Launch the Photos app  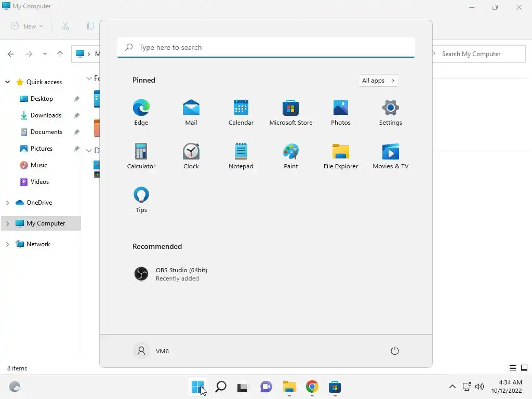tap(341, 112)
